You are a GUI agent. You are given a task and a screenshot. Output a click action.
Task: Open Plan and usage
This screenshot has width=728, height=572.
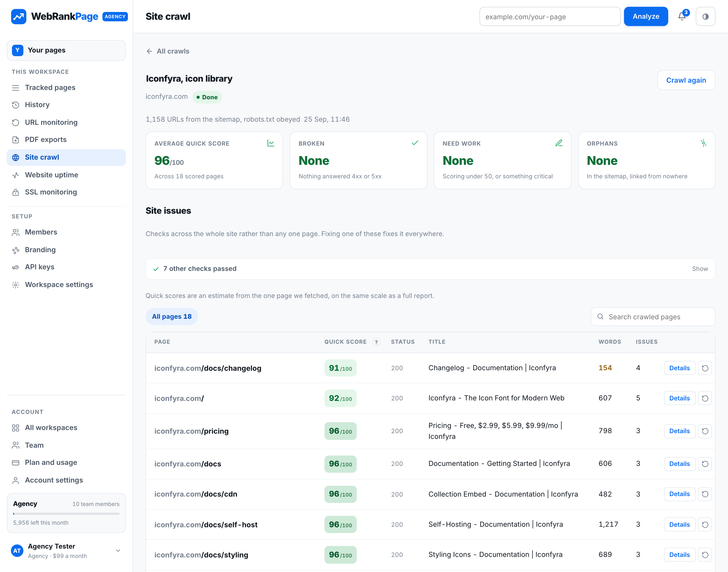point(66,463)
